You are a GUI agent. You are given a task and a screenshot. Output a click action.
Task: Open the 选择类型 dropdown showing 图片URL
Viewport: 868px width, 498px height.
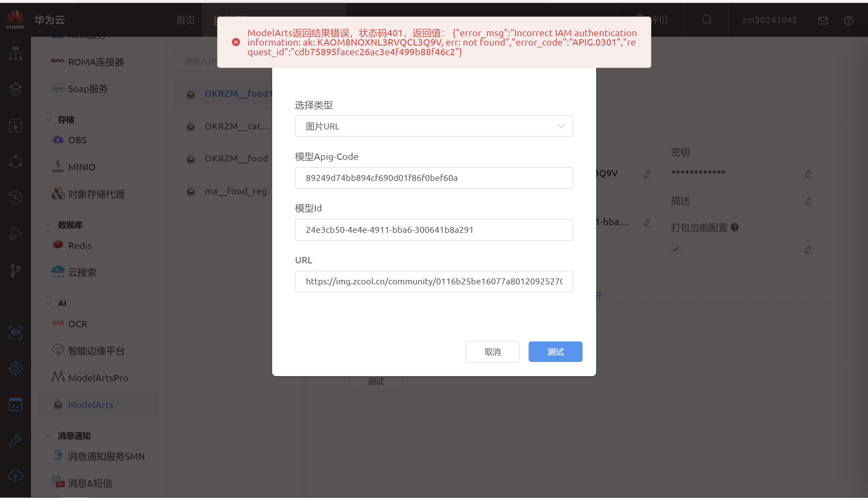pyautogui.click(x=434, y=126)
